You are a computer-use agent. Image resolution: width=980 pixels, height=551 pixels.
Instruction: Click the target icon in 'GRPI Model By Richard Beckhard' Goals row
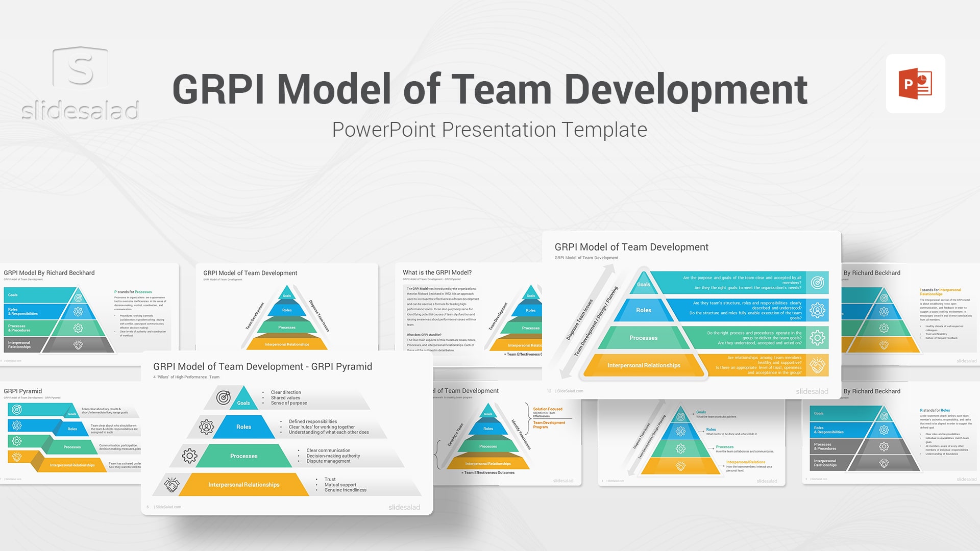click(x=78, y=297)
